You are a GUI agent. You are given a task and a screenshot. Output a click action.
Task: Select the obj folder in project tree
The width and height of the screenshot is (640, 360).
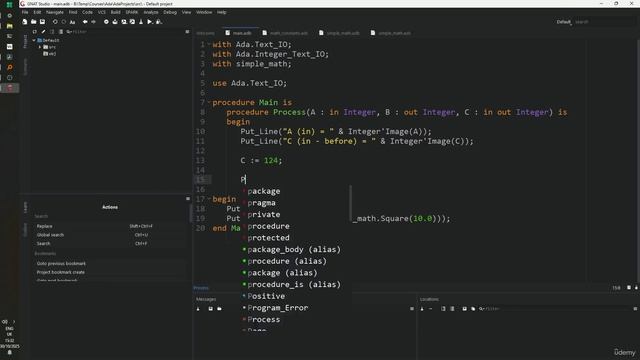point(50,53)
